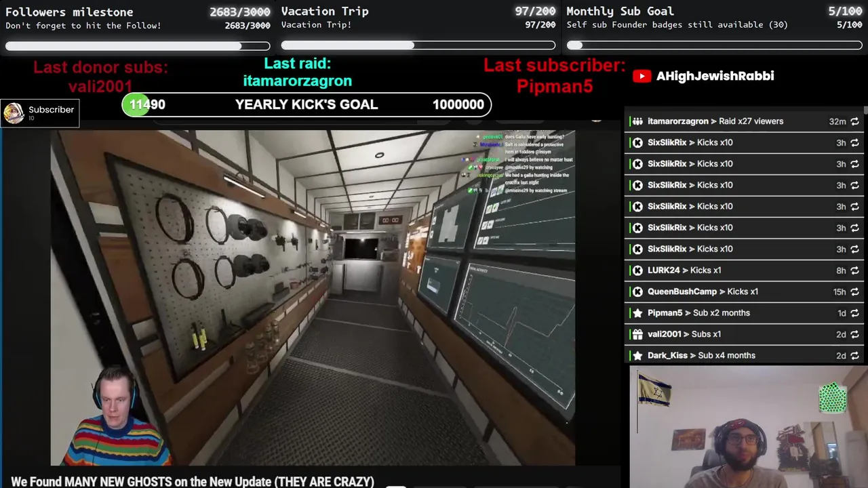The image size is (868, 488).
Task: Replay the vali2001 Subs x1 alert
Action: click(x=854, y=334)
